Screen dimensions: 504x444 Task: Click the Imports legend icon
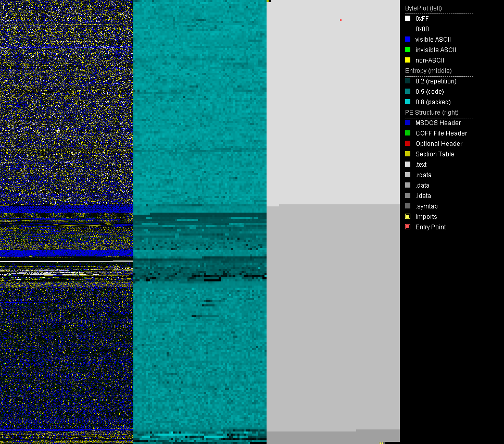coord(408,217)
